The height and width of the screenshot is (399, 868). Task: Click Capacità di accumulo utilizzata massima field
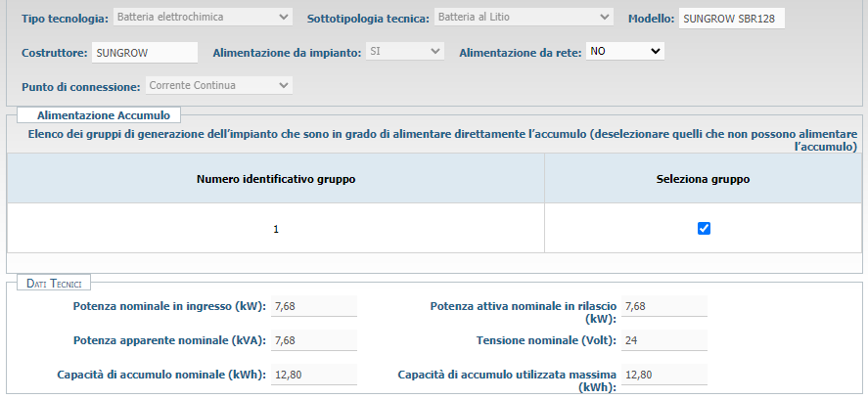663,375
